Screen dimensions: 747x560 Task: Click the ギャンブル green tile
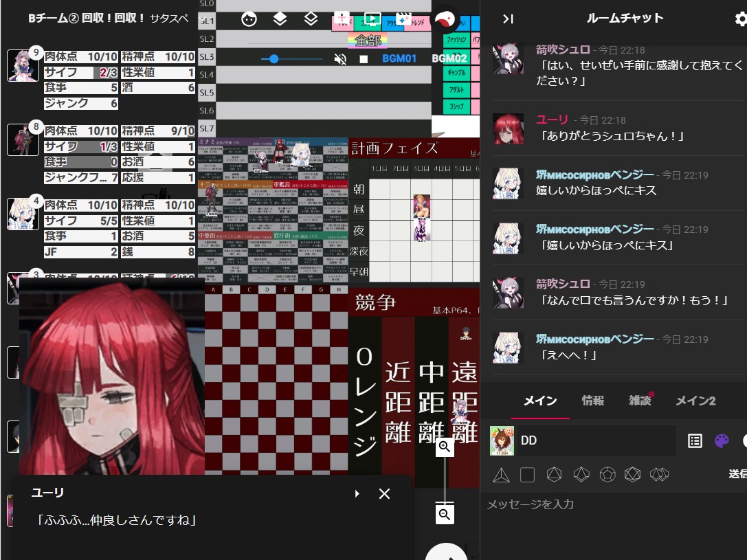tap(456, 72)
